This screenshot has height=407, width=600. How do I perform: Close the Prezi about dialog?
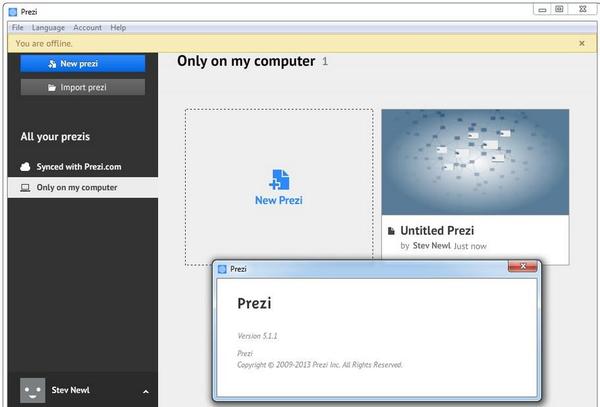click(523, 266)
